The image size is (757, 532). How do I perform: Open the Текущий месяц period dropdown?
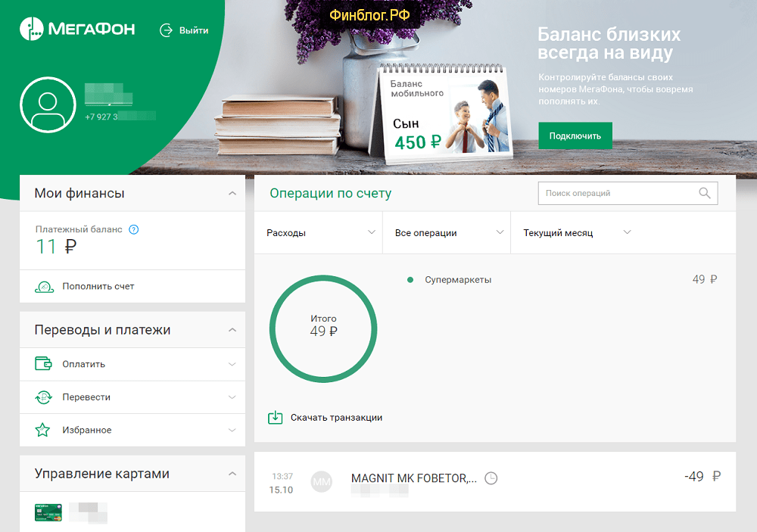point(575,233)
